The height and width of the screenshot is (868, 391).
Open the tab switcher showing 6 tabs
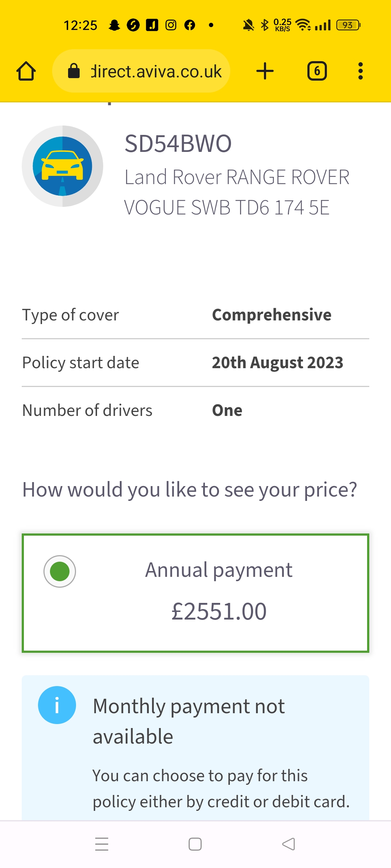(317, 71)
